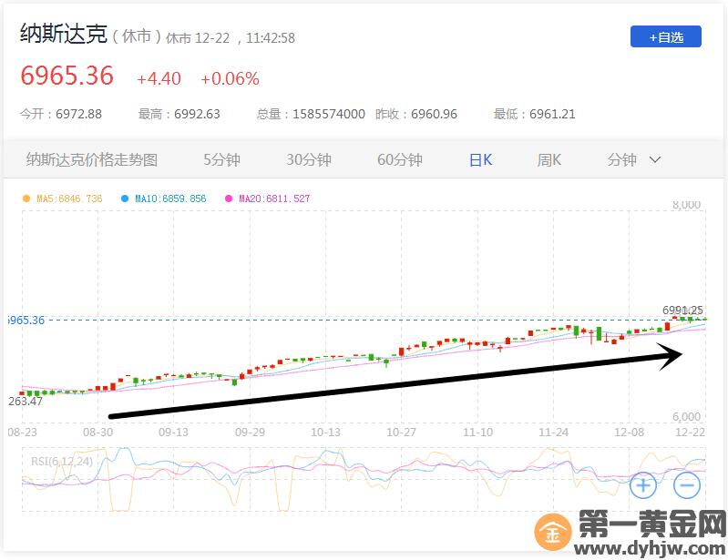The height and width of the screenshot is (560, 728).
Task: Toggle the MA10:6859.856 legend label
Action: (x=170, y=199)
